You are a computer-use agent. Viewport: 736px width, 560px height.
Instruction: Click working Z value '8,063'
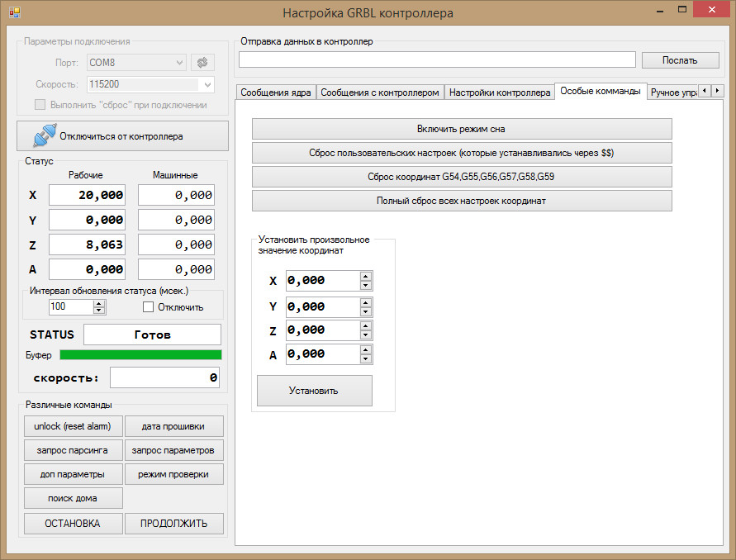pos(88,244)
